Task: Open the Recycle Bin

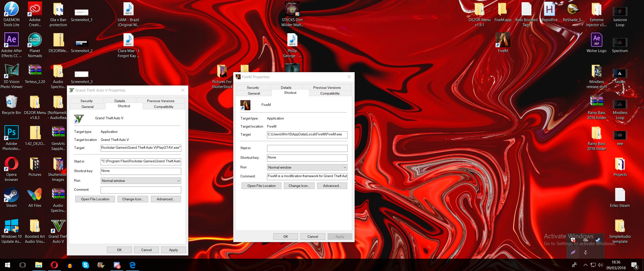Action: (11, 104)
